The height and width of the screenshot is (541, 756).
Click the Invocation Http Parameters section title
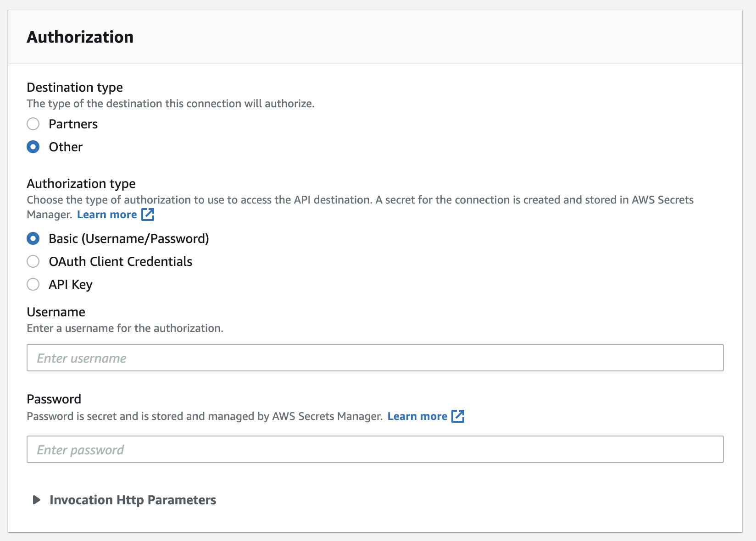pos(133,500)
